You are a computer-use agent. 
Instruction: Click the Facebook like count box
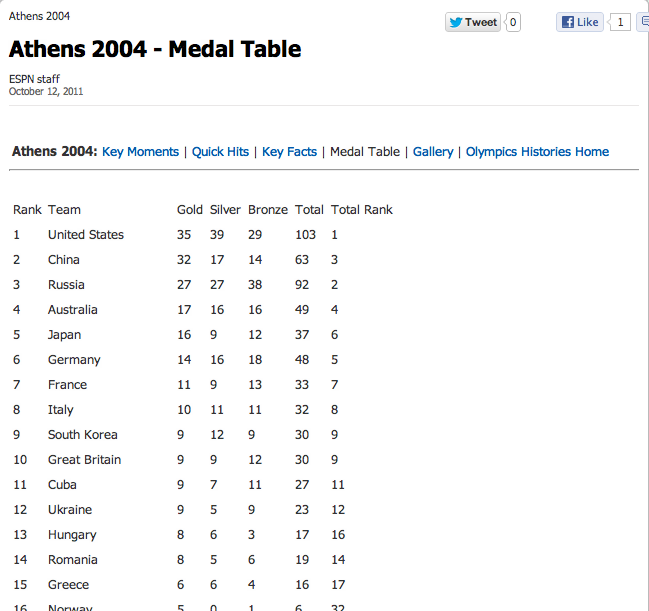620,22
